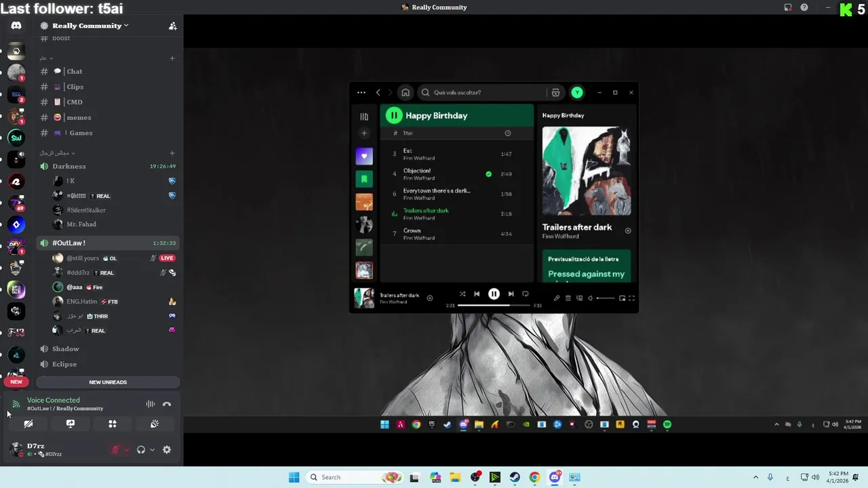This screenshot has width=868, height=488.
Task: Select the #OutLaw ! voice channel
Action: tap(108, 243)
